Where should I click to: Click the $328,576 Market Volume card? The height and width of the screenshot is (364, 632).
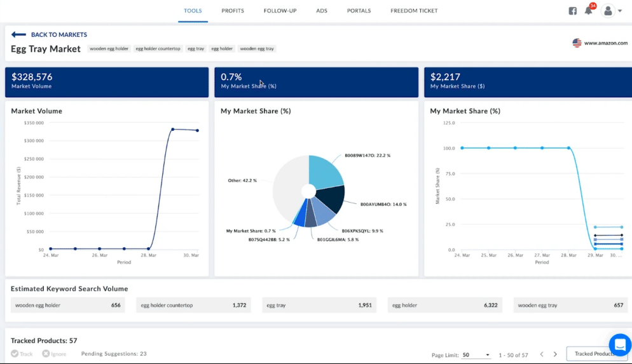pyautogui.click(x=107, y=82)
